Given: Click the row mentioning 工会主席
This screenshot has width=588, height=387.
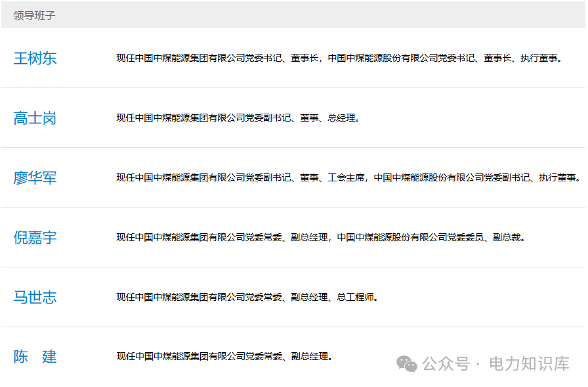Looking at the screenshot, I should click(x=294, y=177).
